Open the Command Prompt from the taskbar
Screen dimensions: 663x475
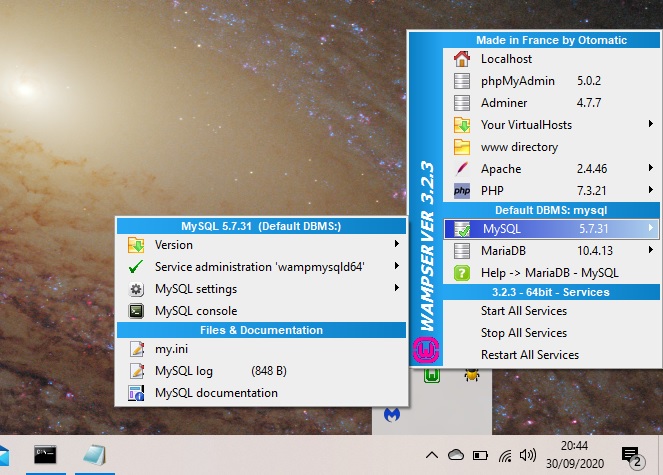click(45, 454)
